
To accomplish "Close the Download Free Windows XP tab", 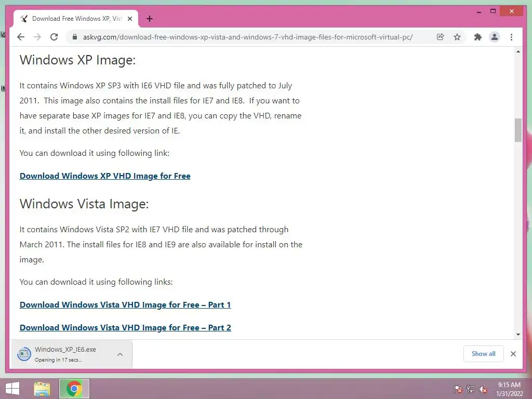I will click(129, 19).
